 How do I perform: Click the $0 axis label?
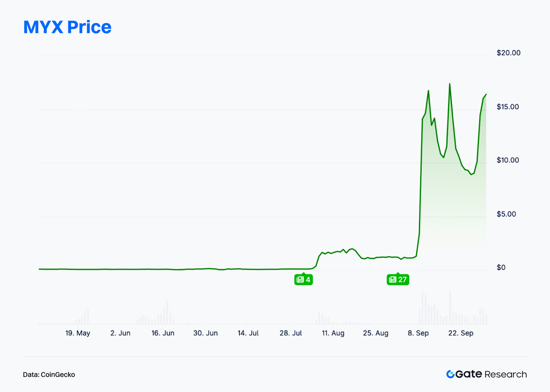[501, 268]
